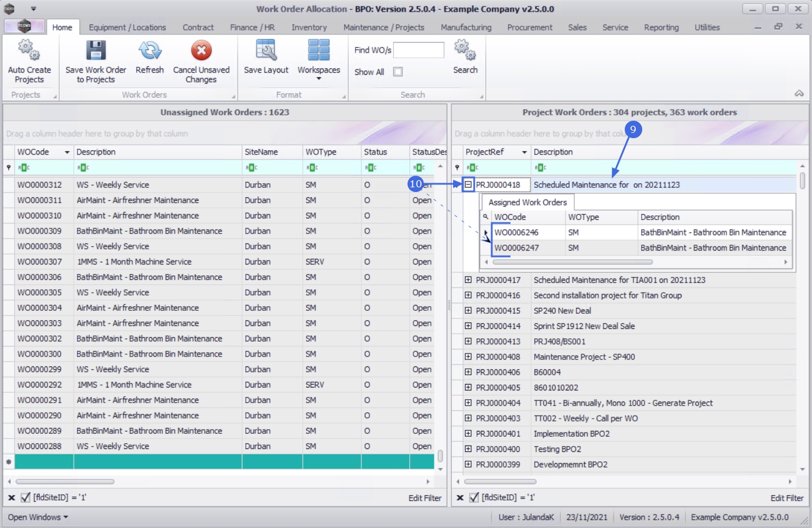Expand project PRJ0000417 row

[468, 280]
